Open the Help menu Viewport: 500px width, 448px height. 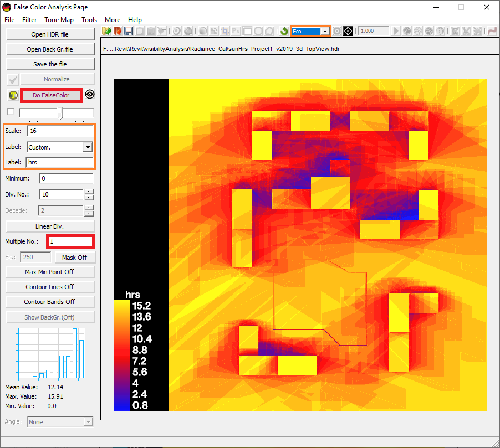(x=135, y=20)
